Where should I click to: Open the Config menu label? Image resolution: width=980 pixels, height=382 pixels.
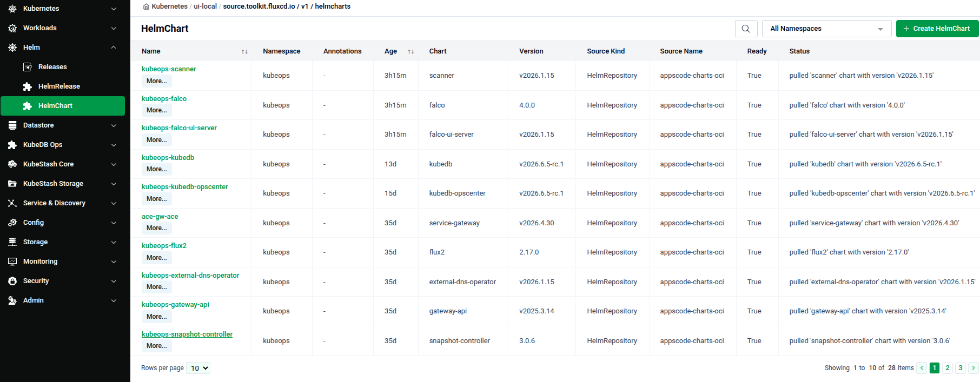(x=34, y=223)
